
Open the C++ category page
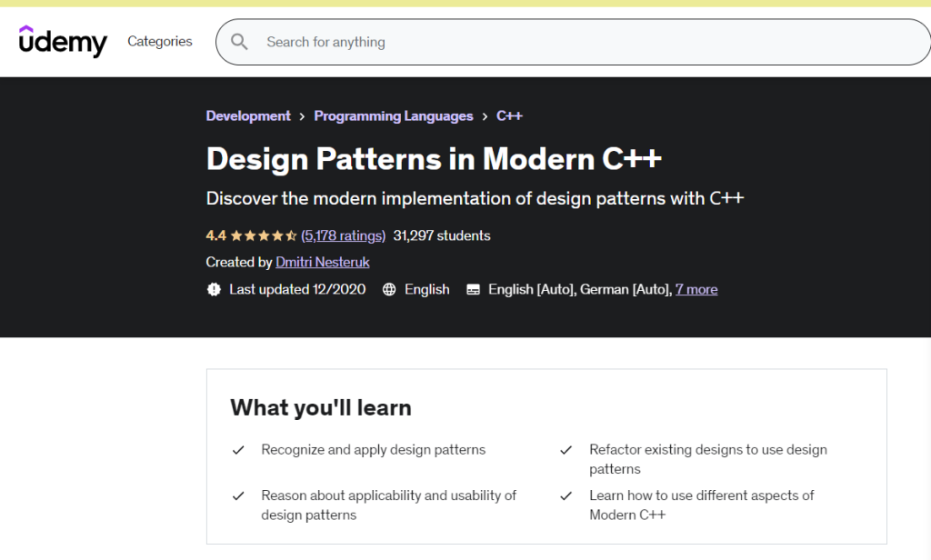click(x=510, y=115)
